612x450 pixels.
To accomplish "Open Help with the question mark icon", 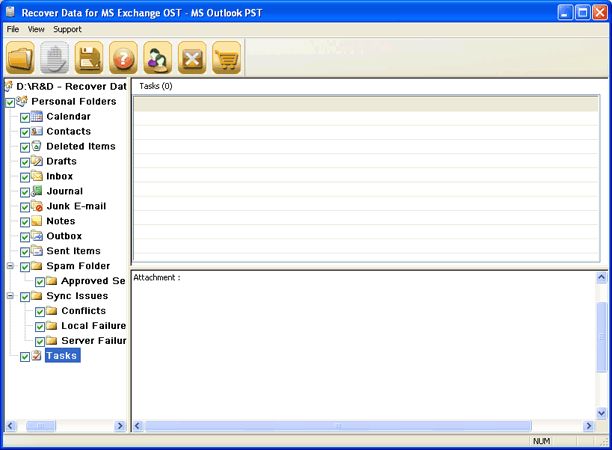I will point(123,58).
